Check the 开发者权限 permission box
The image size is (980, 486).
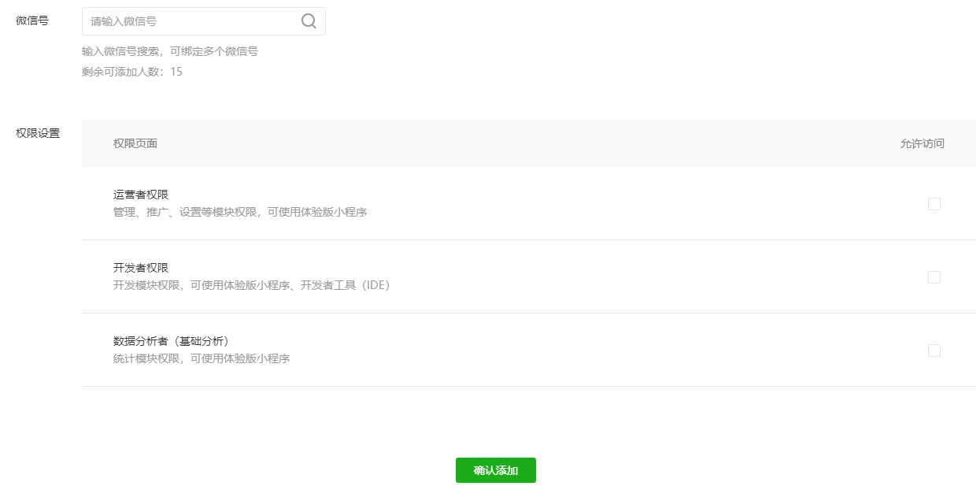[x=934, y=276]
